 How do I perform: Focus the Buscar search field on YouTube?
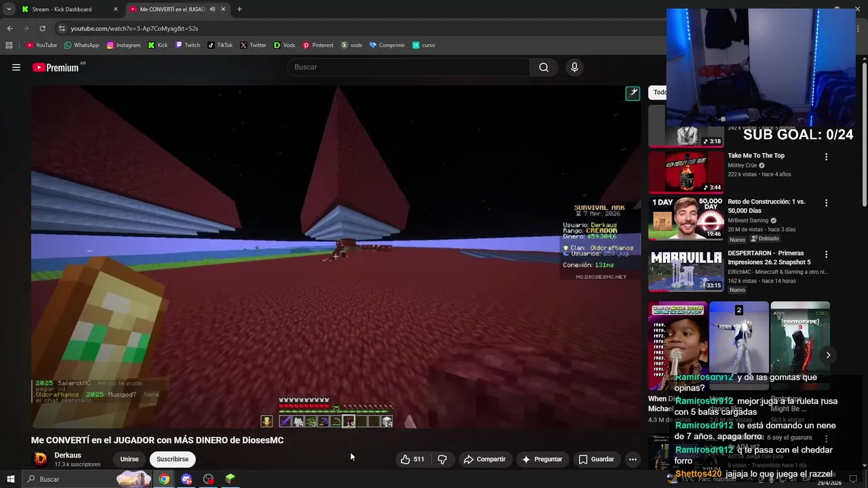point(408,67)
